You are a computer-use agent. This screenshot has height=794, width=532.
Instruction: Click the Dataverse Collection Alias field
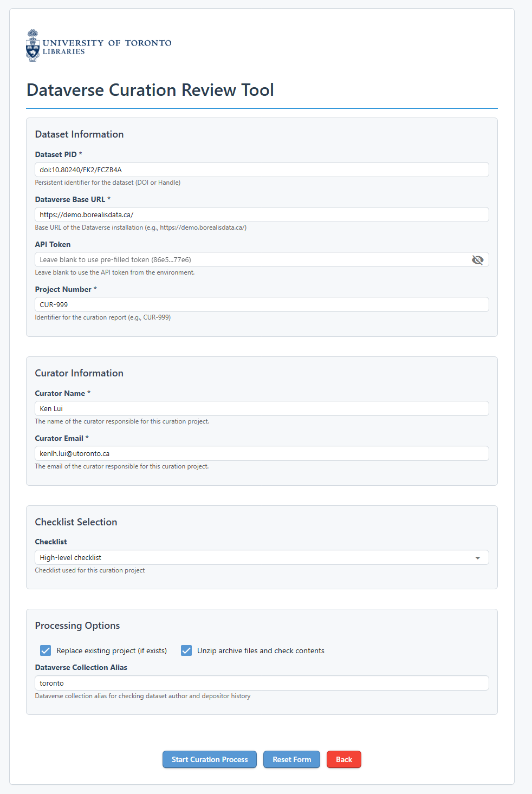(262, 683)
